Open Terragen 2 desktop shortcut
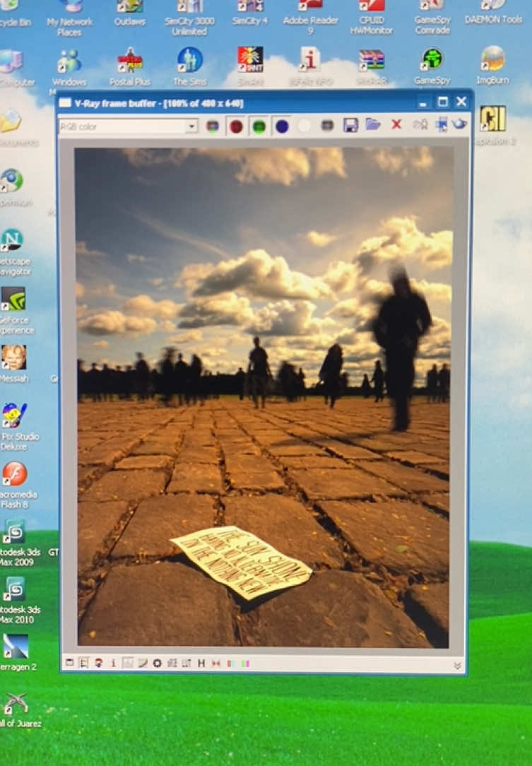532x766 pixels. point(17,653)
